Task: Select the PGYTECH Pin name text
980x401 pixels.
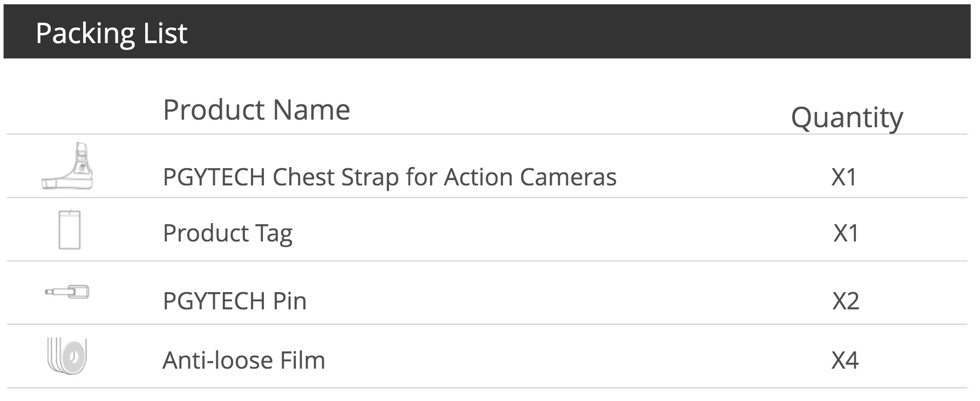Action: (235, 301)
